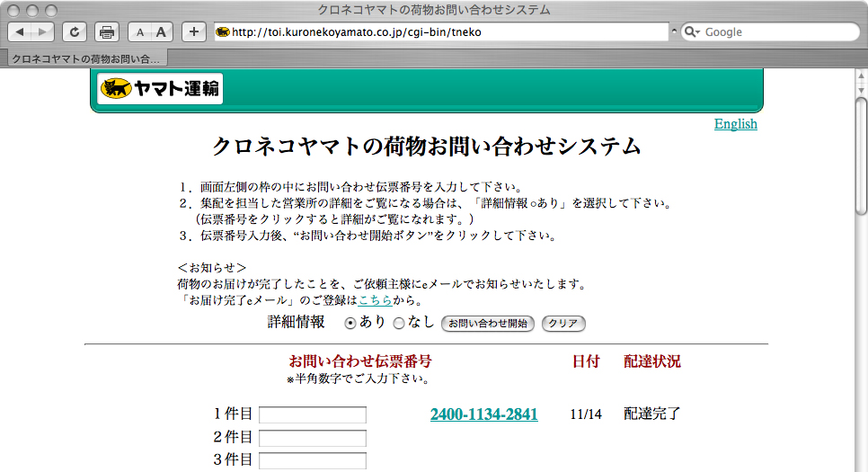Image resolution: width=868 pixels, height=472 pixels.
Task: Click the 3件目 tracking number field
Action: (x=313, y=461)
